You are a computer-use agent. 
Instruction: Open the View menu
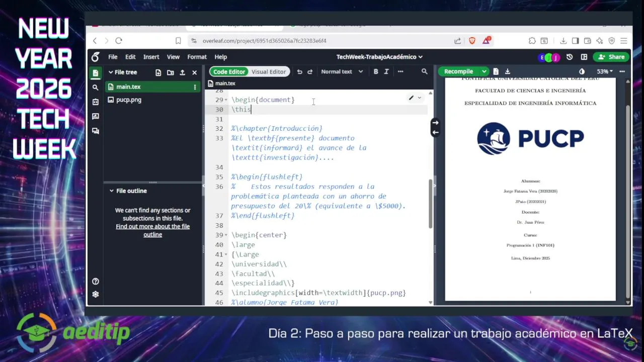[173, 57]
